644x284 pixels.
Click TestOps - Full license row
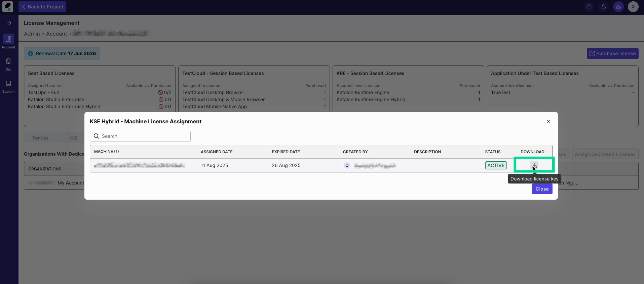coord(100,92)
